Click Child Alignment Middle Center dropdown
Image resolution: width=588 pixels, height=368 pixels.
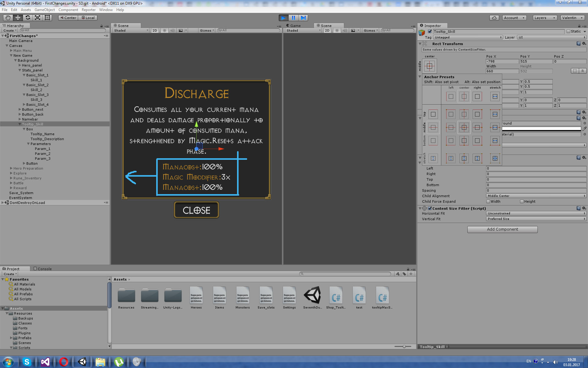click(536, 195)
